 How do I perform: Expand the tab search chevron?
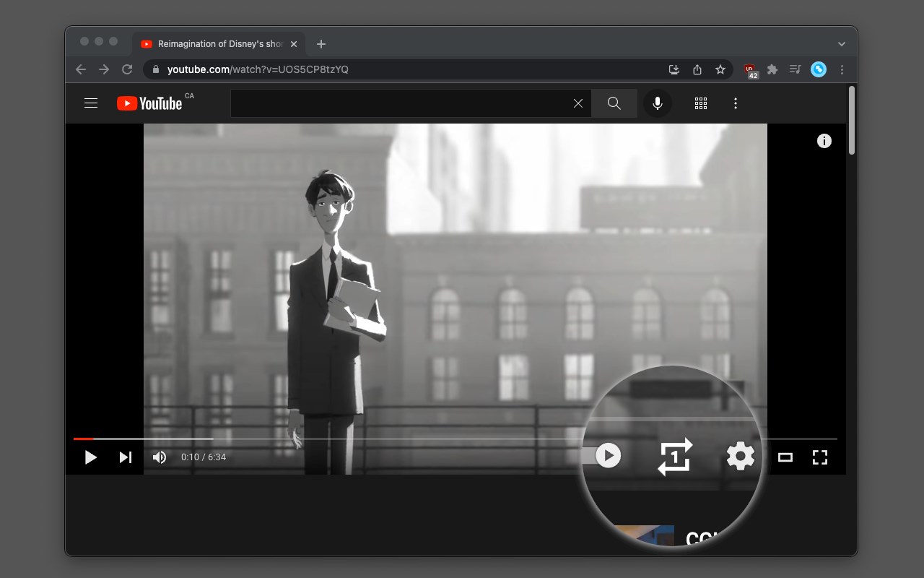point(842,44)
